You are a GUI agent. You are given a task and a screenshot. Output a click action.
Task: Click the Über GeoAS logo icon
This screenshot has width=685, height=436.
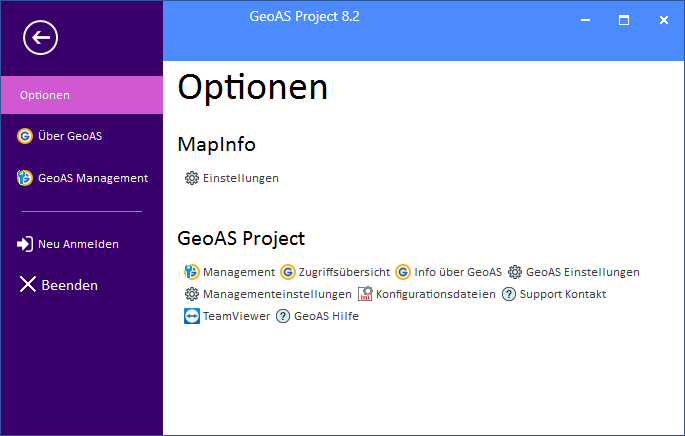25,136
